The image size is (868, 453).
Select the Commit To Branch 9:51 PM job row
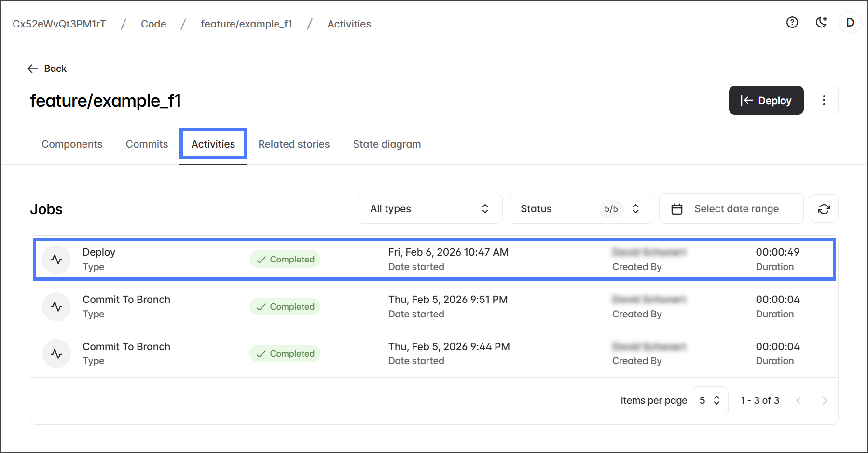434,307
